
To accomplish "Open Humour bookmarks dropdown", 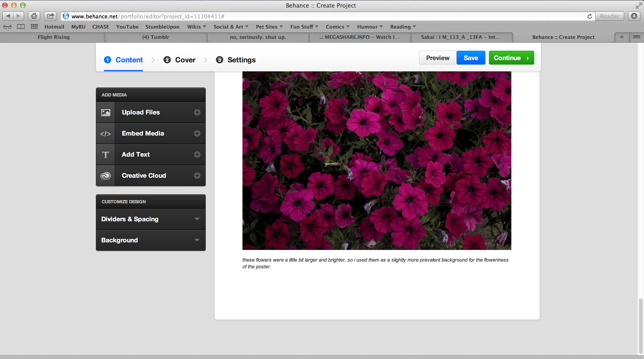I will 370,27.
